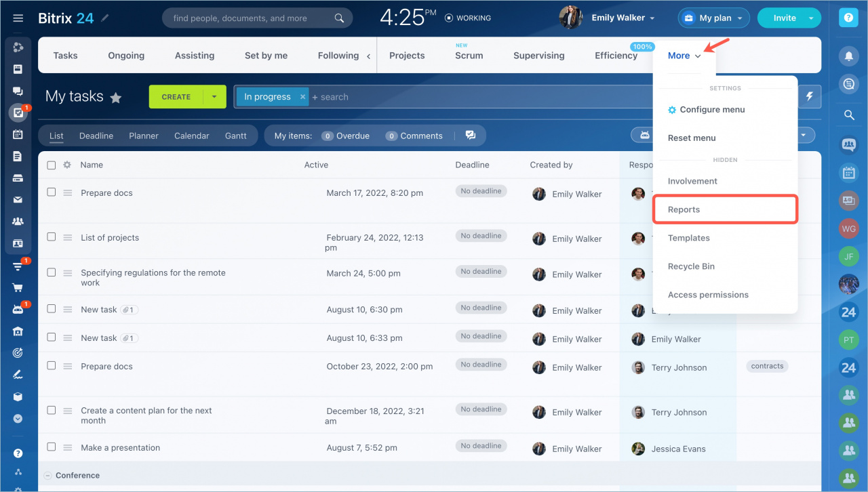Click the pencil icon next to Bitrix 24
Viewport: 868px width, 492px height.
[x=104, y=18]
